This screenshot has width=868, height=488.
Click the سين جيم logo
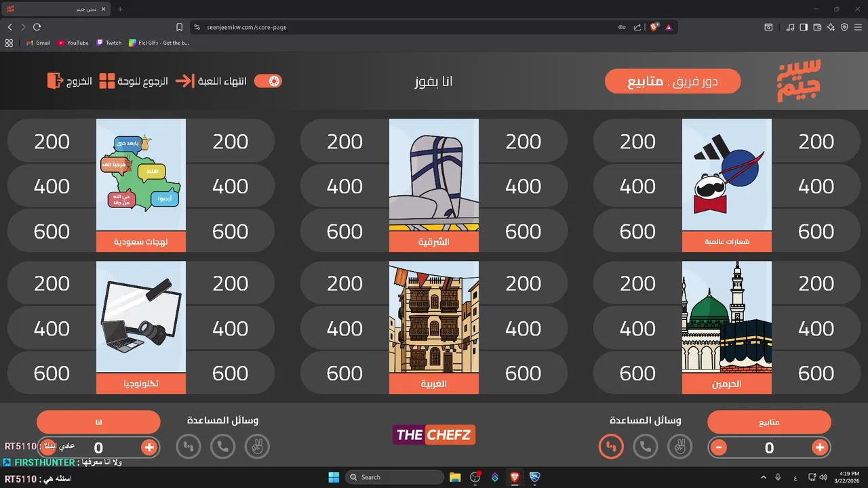click(799, 81)
